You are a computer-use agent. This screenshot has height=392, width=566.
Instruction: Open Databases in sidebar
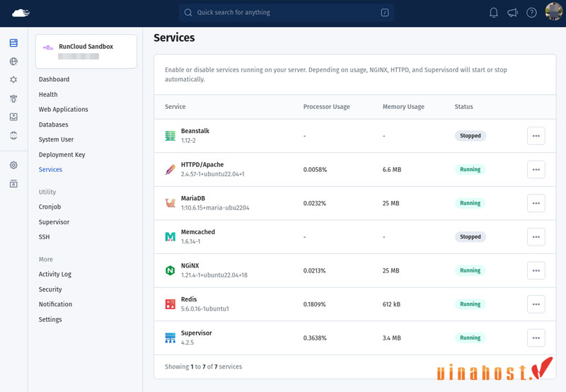click(x=54, y=125)
